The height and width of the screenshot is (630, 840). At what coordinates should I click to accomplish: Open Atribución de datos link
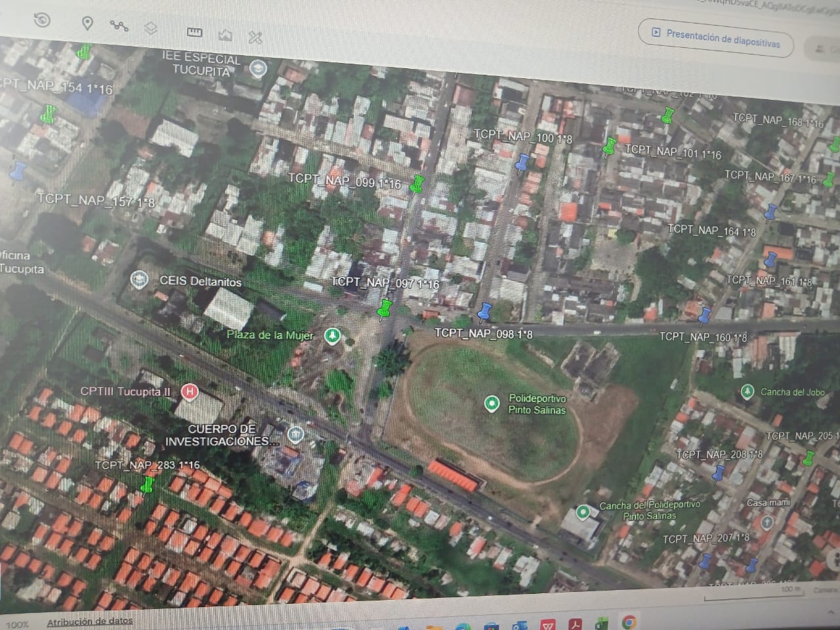(89, 621)
